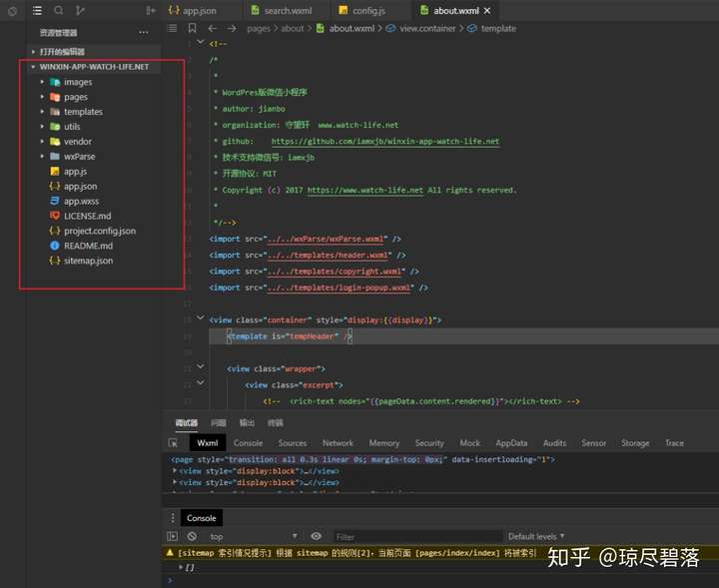
Task: Open the Wxml debugger tab
Action: (x=208, y=442)
